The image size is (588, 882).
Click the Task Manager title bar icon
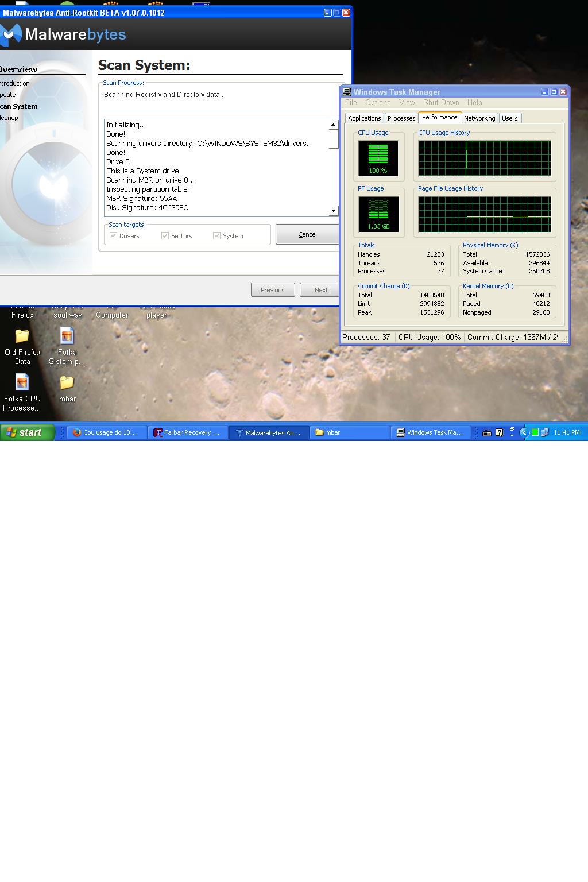[x=347, y=92]
